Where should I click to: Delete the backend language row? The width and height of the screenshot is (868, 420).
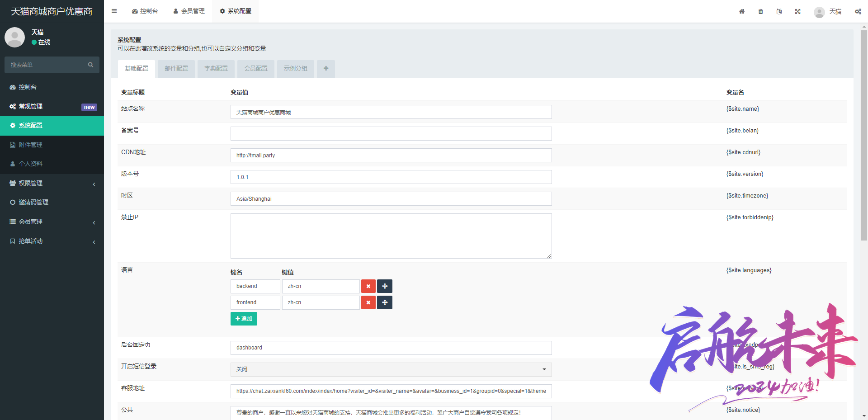point(368,286)
